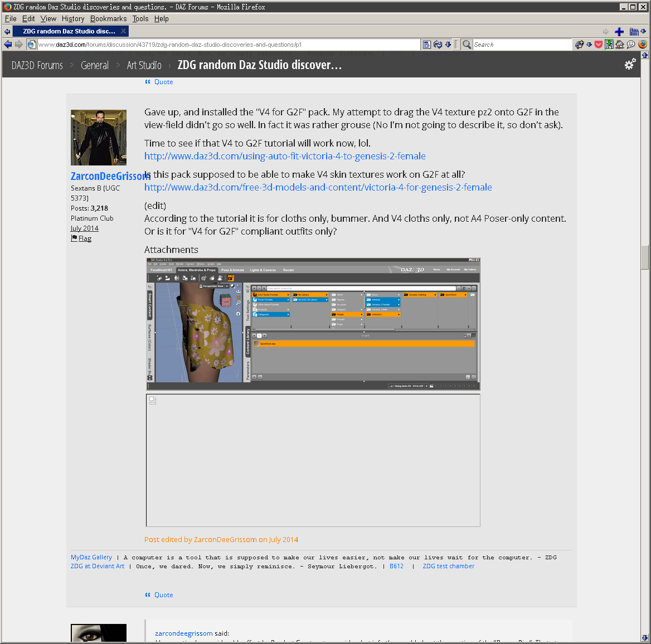Click the gray Forward arrow button

(19, 45)
